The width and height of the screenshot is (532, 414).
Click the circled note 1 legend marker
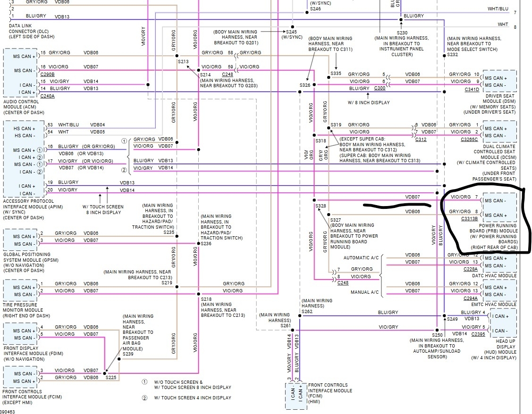point(144,382)
